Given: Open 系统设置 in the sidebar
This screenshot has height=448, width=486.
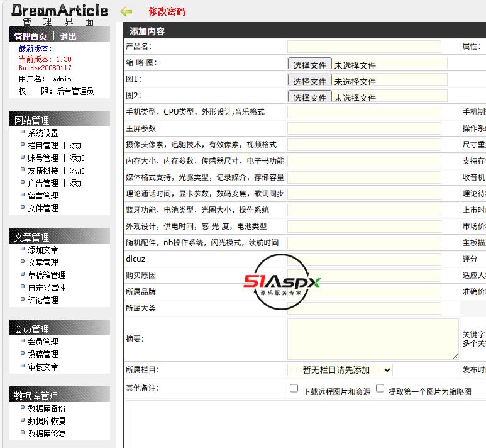Looking at the screenshot, I should pyautogui.click(x=43, y=133).
